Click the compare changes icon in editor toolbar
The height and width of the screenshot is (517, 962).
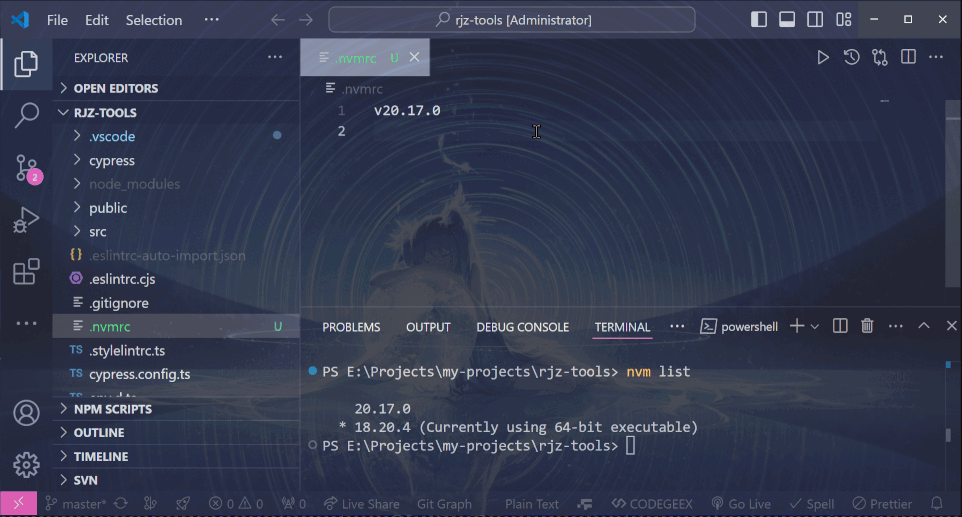880,58
